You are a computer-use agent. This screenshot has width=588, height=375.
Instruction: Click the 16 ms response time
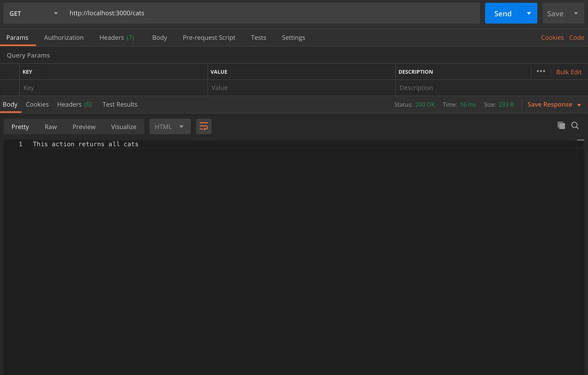pos(468,105)
